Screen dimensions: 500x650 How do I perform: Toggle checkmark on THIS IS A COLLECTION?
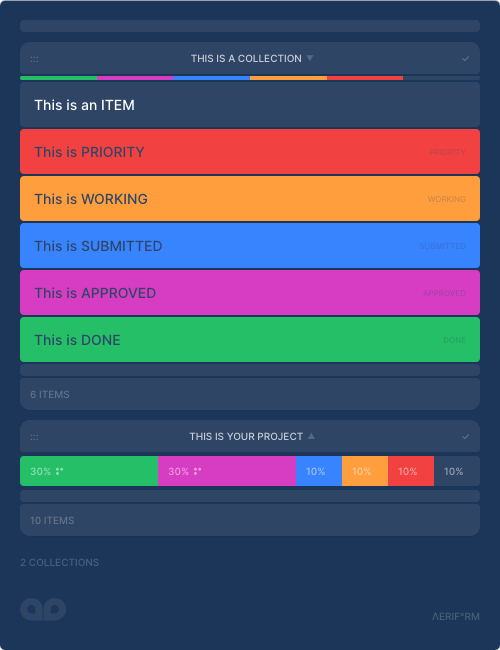click(x=466, y=59)
